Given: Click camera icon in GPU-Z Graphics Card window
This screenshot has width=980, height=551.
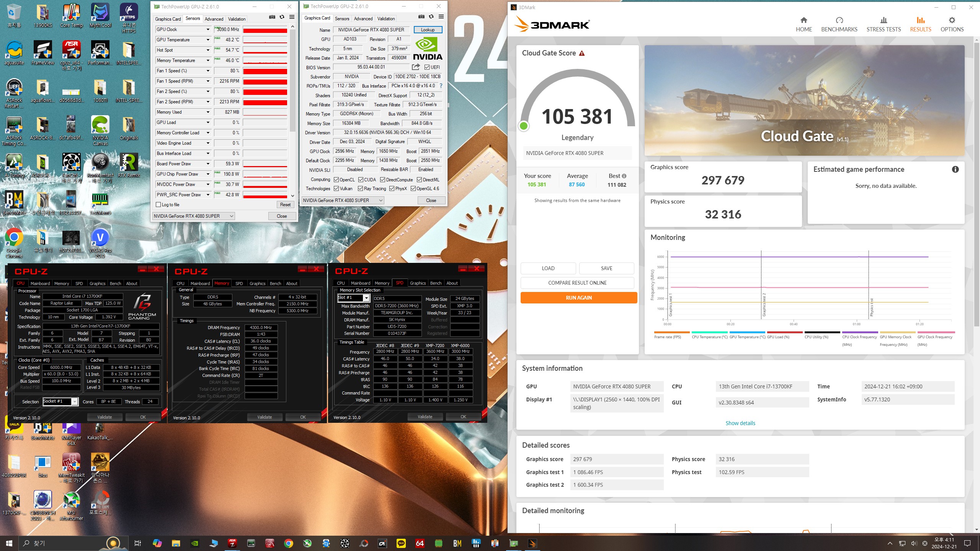Looking at the screenshot, I should click(421, 17).
